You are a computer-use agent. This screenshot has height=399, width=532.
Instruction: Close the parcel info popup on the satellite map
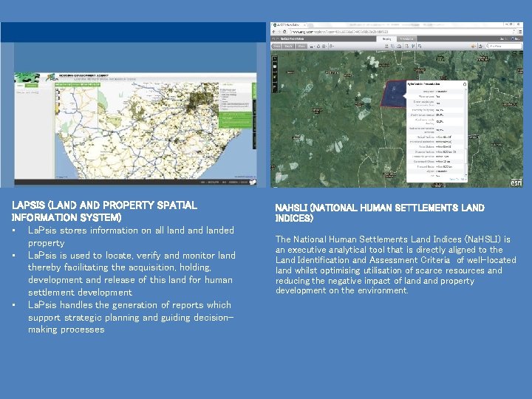coord(465,84)
